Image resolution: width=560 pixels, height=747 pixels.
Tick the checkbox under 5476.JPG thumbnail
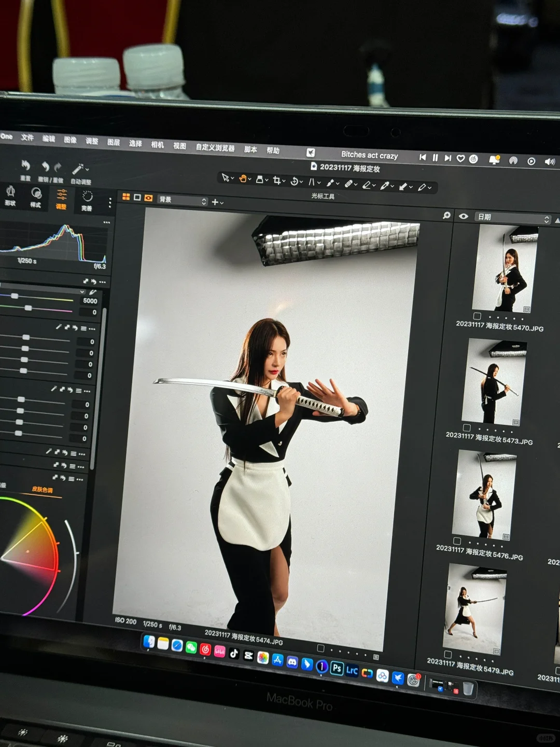pos(457,541)
